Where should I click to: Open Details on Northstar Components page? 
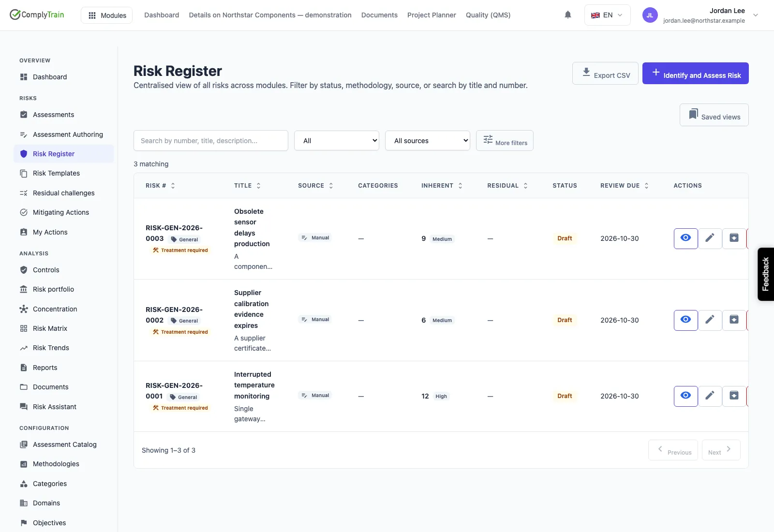270,15
